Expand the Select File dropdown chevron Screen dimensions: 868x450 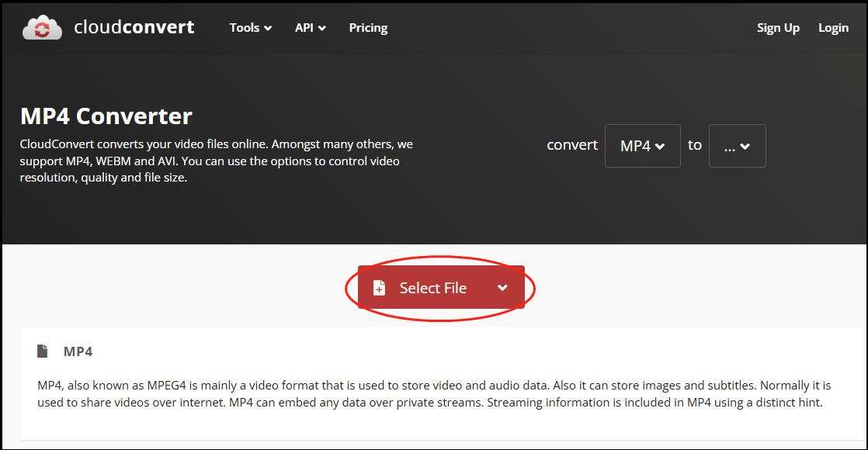(502, 287)
